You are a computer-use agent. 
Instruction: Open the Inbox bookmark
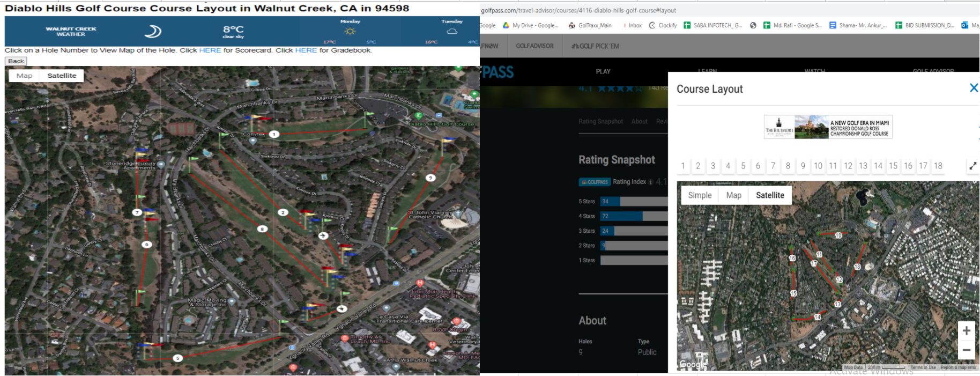pyautogui.click(x=632, y=25)
